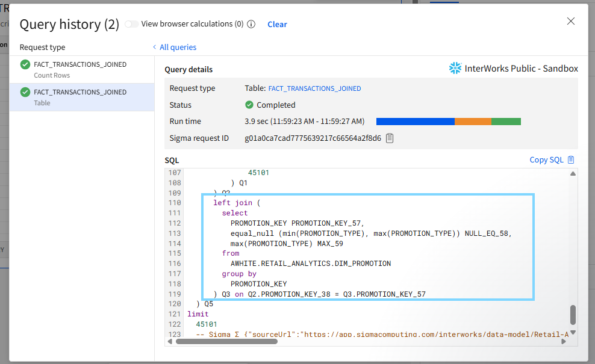Viewport: 595px width, 364px height.
Task: Click the SQL vertical scrollbar thumb
Action: 573,315
